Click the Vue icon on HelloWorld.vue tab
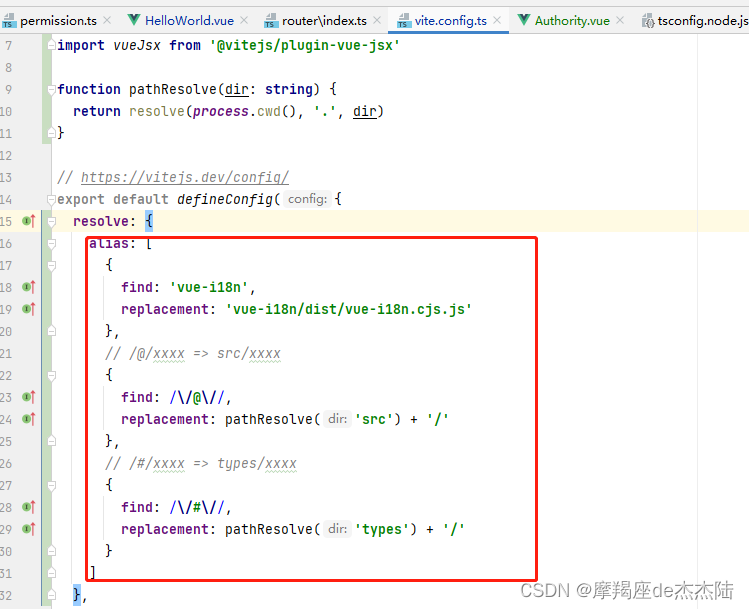The image size is (749, 609). [134, 20]
